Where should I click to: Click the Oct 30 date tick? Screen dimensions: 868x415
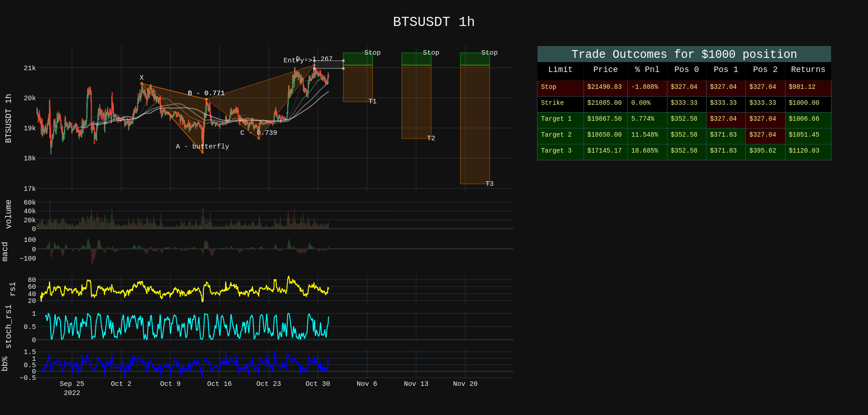coord(318,384)
